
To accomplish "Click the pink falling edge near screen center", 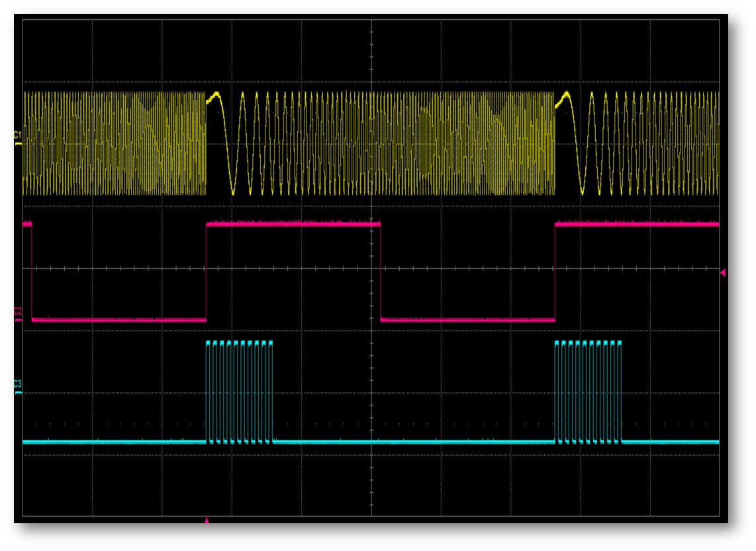I will [x=381, y=271].
